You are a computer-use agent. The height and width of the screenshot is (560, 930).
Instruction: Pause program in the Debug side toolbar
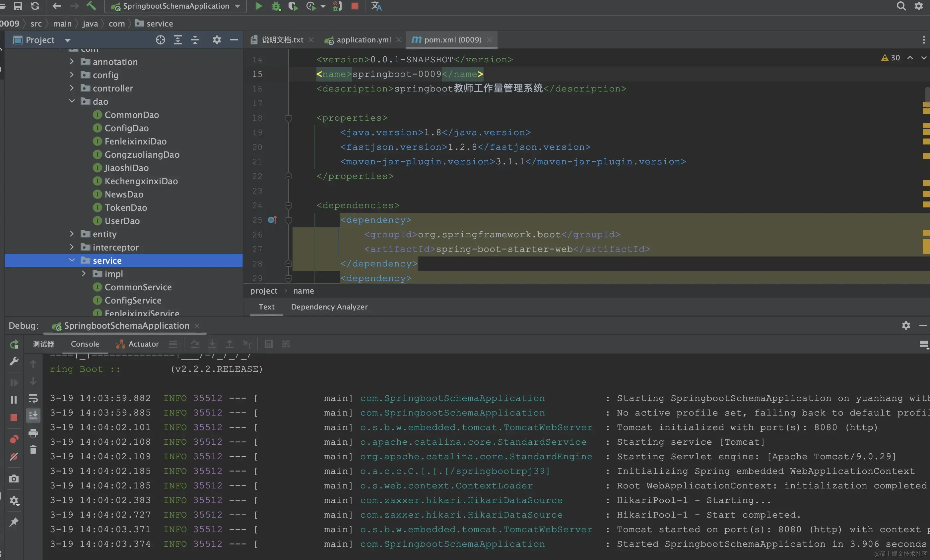14,400
